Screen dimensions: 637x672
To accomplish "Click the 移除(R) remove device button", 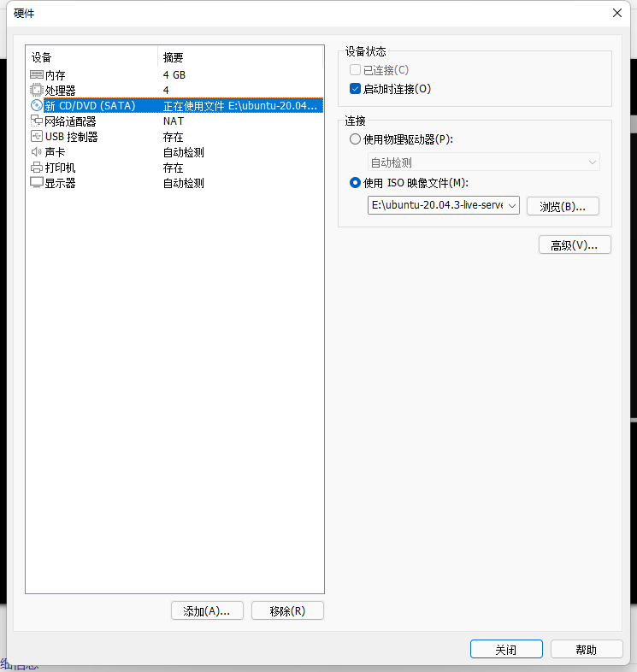I will [x=287, y=611].
